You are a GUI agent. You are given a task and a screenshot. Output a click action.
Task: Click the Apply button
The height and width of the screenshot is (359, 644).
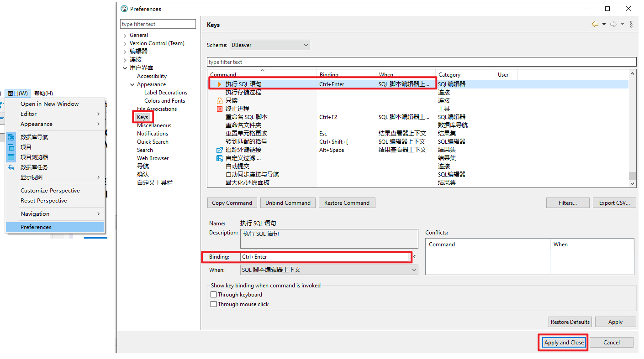[615, 322]
